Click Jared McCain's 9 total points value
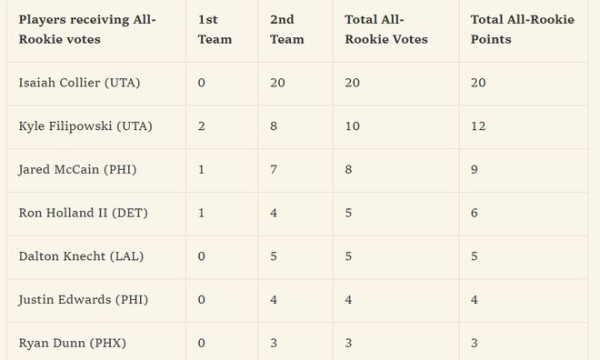 point(474,169)
